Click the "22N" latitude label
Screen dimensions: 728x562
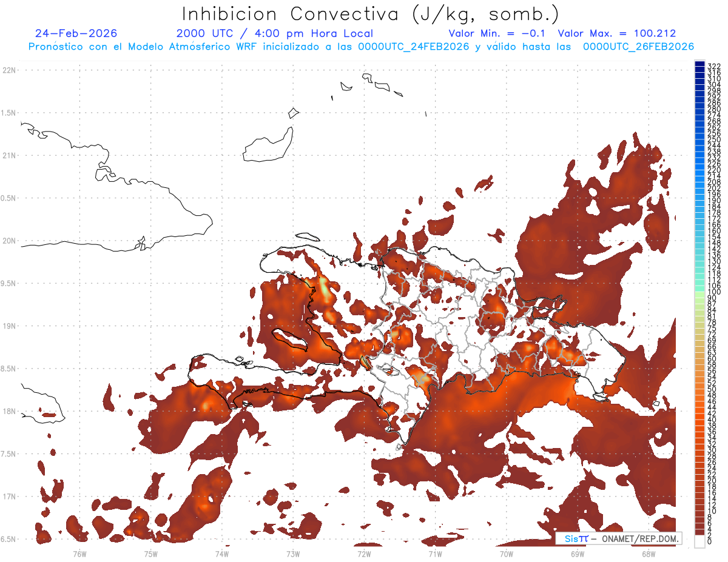(x=9, y=70)
